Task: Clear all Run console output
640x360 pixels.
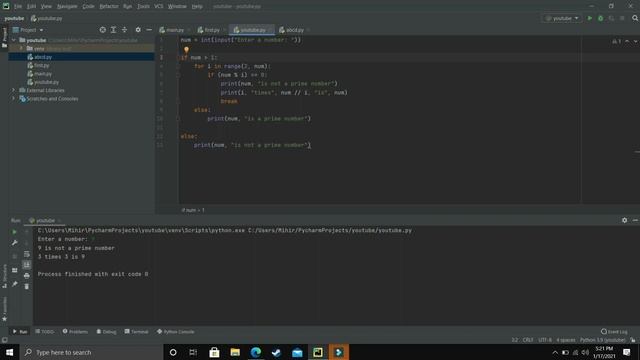Action: (x=27, y=287)
